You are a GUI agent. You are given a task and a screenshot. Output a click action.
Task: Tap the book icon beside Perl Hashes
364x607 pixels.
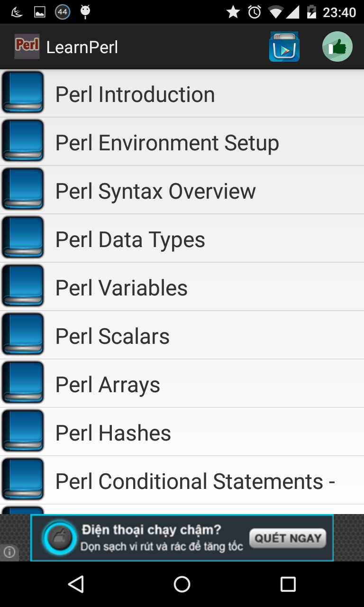point(23,431)
